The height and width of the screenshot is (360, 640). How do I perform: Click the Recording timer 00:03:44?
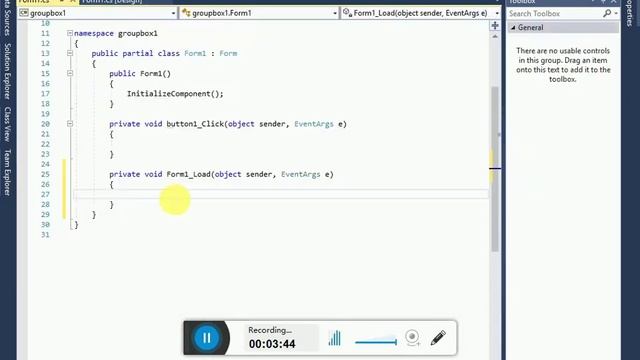272,344
